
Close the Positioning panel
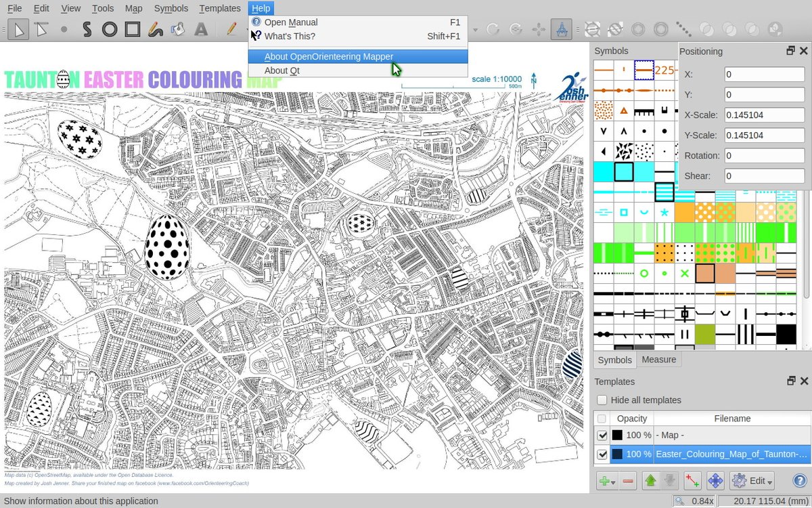point(803,51)
